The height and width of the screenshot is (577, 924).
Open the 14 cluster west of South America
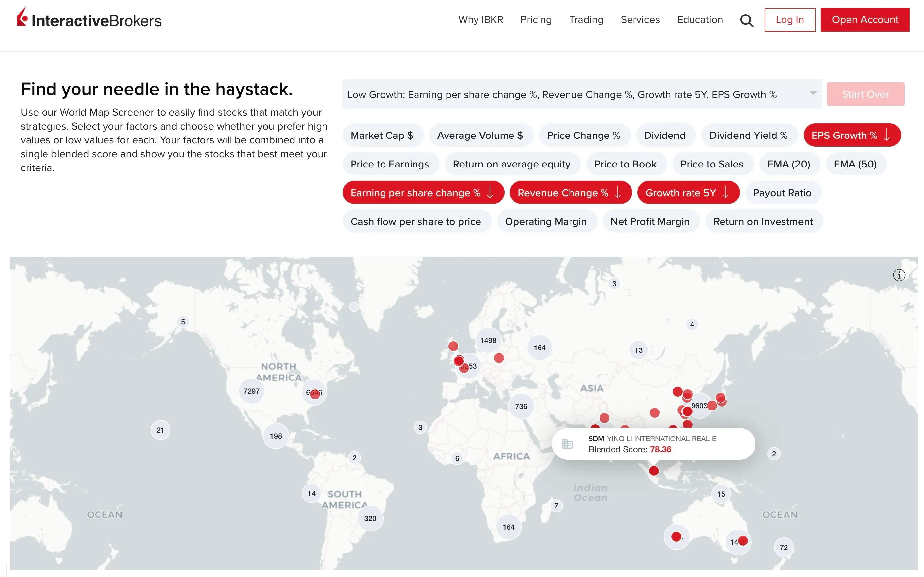311,493
